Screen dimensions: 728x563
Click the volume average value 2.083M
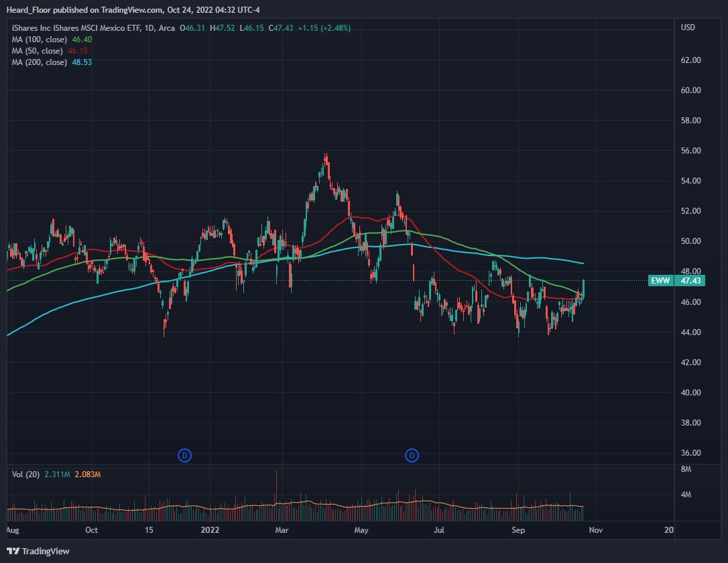(88, 475)
